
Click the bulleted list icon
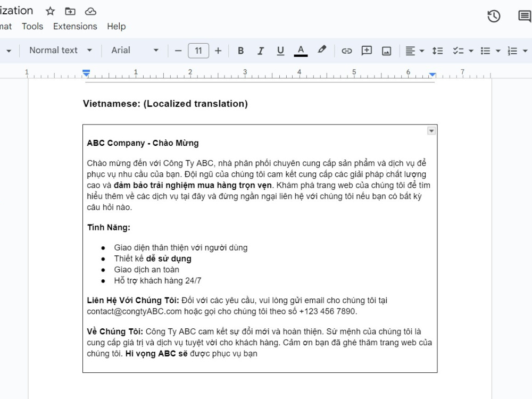coord(485,51)
